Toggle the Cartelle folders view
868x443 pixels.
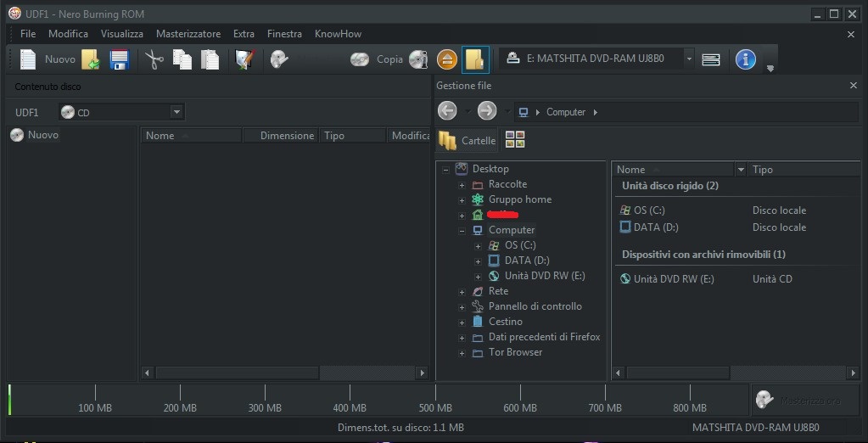pos(467,140)
